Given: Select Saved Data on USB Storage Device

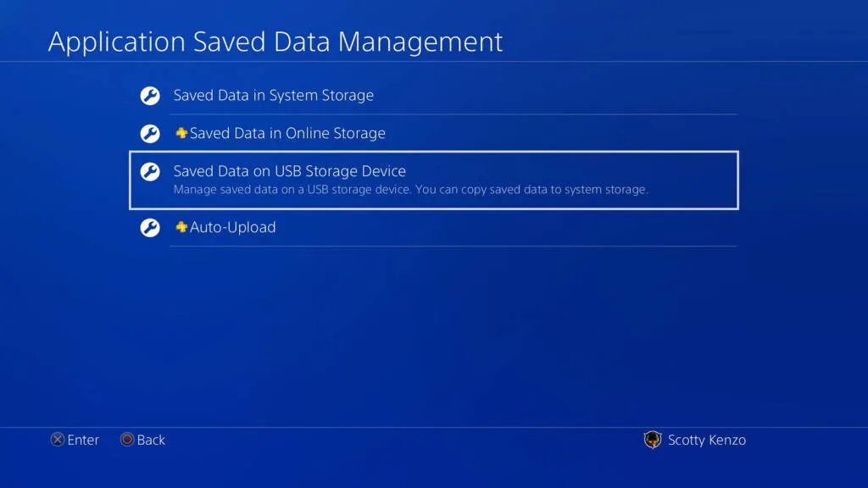Looking at the screenshot, I should [x=434, y=180].
